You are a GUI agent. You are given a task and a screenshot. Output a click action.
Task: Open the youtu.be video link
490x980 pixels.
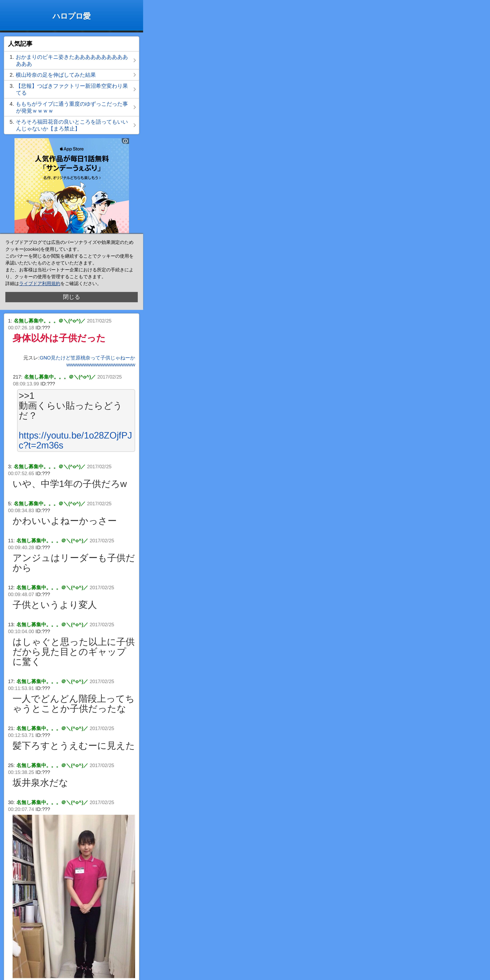coord(75,441)
